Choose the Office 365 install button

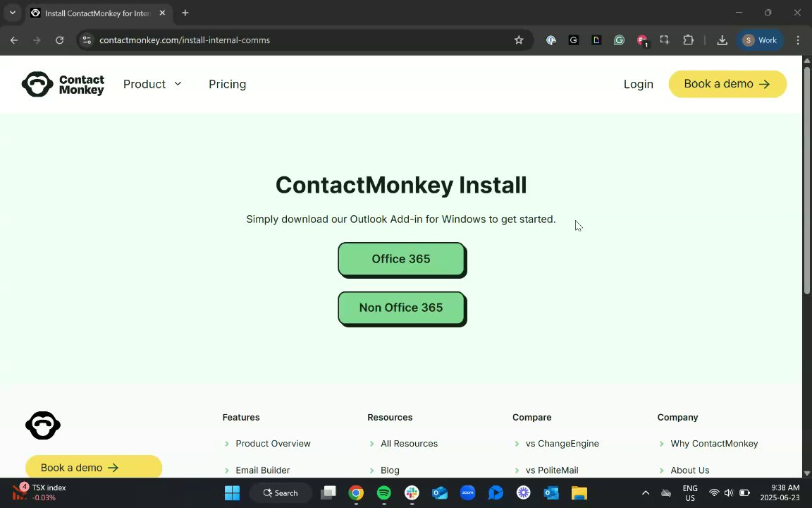(401, 259)
